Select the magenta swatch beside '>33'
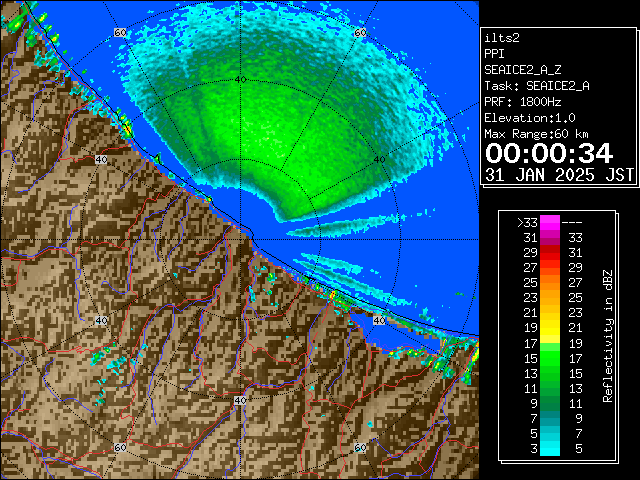 (x=550, y=223)
